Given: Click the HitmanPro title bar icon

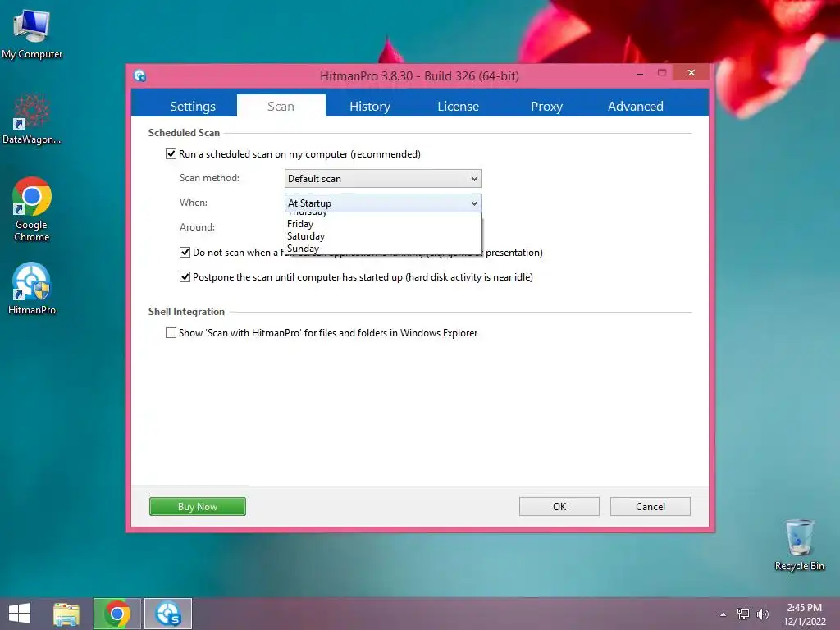Looking at the screenshot, I should pos(139,75).
